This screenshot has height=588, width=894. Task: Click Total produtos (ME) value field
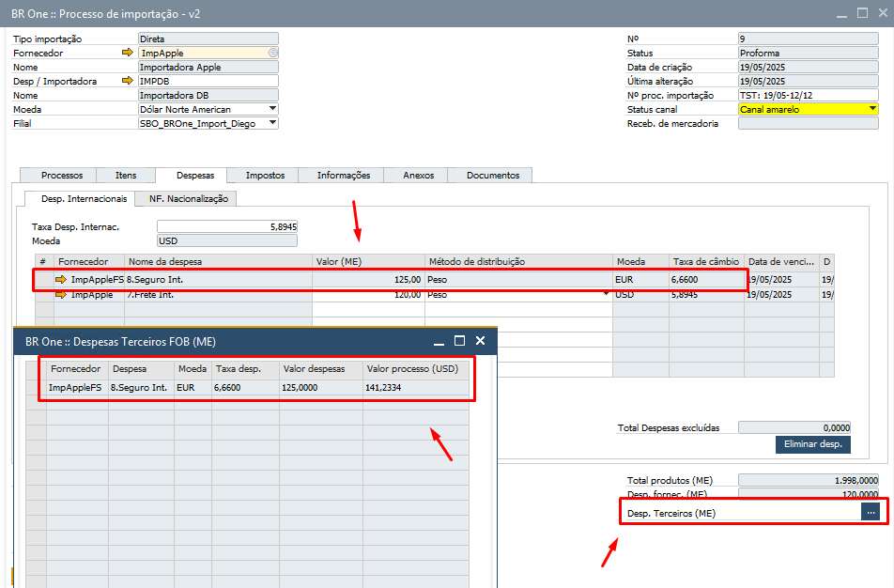click(x=808, y=480)
